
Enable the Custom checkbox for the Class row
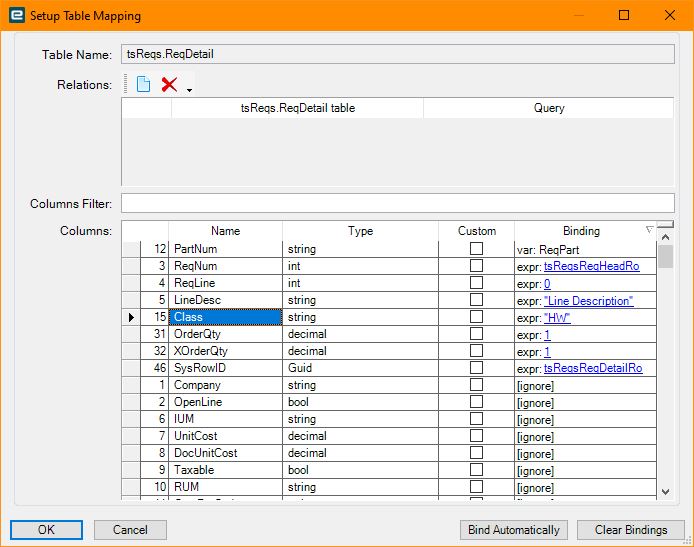pos(476,317)
